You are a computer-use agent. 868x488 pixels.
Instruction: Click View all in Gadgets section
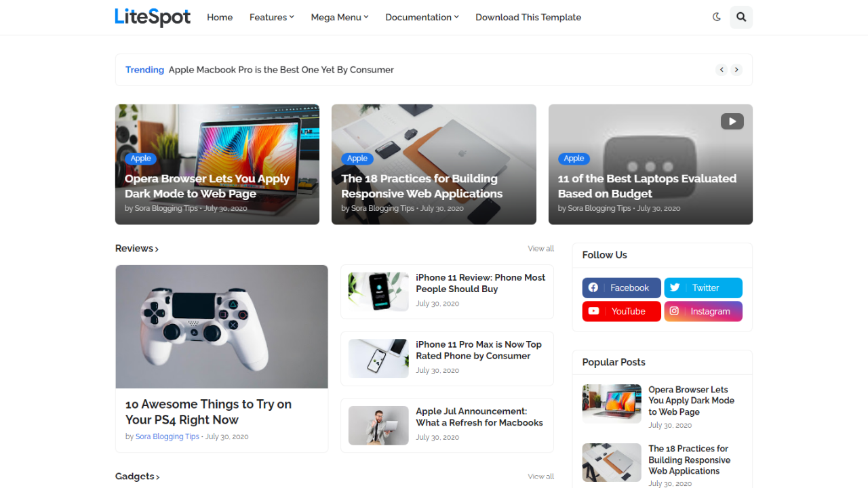541,476
